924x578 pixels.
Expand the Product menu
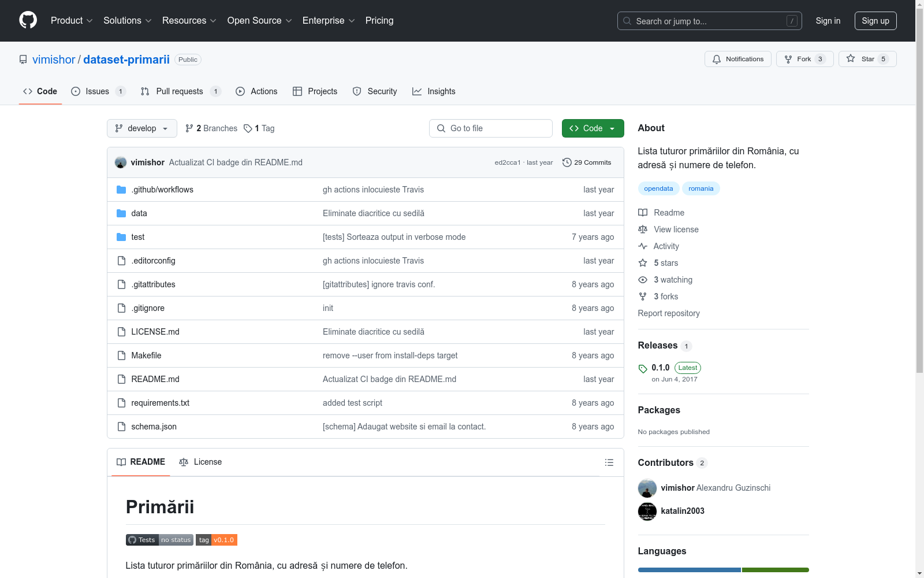pos(72,21)
